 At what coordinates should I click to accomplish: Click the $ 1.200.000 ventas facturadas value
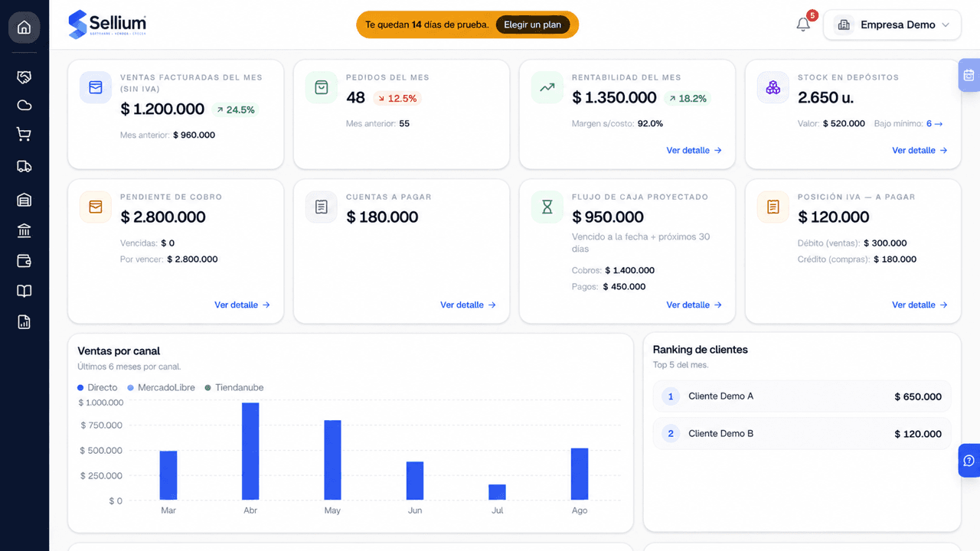(162, 109)
